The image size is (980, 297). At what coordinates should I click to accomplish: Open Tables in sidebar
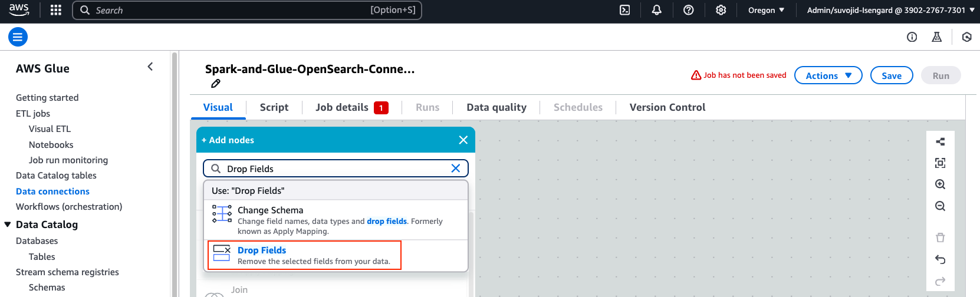point(42,257)
